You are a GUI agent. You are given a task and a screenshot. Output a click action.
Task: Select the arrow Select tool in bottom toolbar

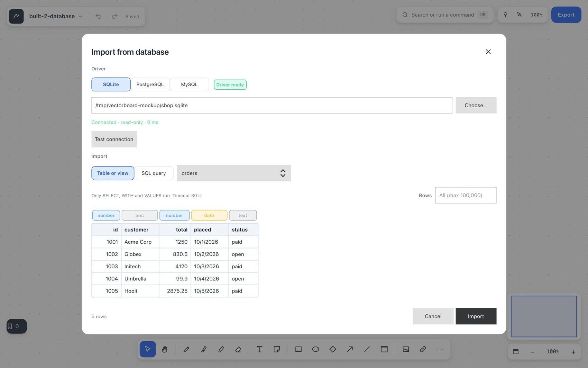[148, 349]
